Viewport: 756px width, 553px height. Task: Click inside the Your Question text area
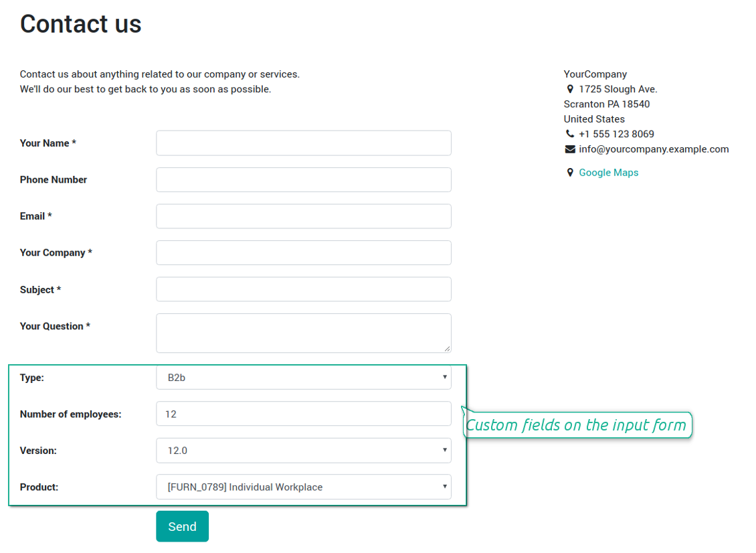(304, 333)
